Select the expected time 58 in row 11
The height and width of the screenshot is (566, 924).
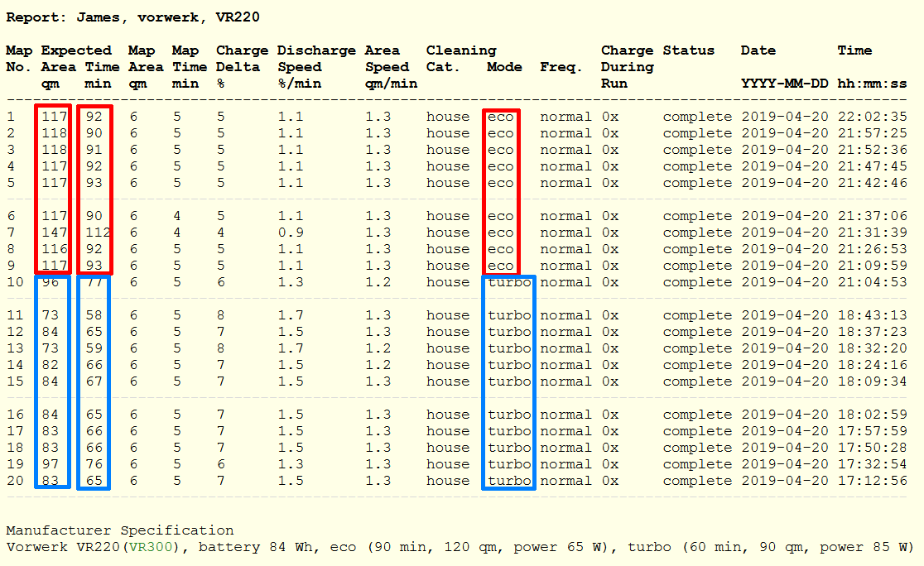point(94,315)
